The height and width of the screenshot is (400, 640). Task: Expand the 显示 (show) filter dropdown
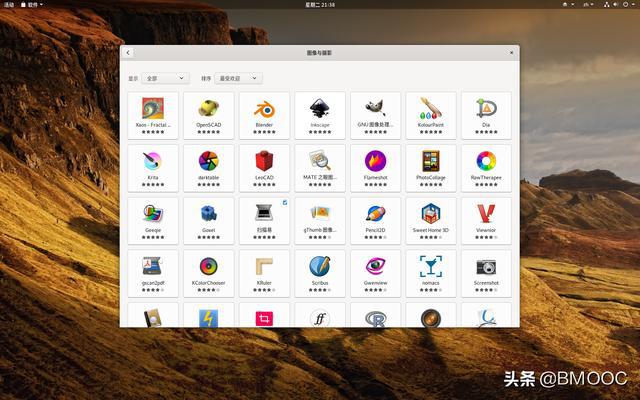tap(165, 78)
